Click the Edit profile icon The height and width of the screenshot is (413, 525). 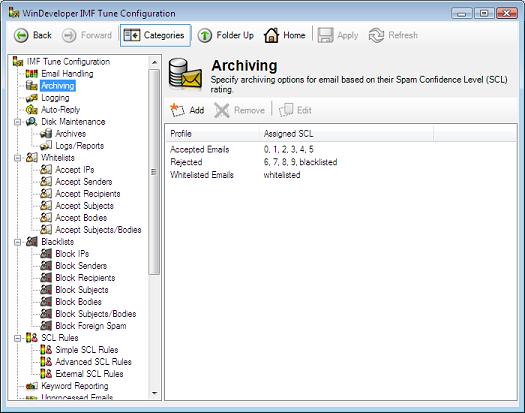click(286, 110)
